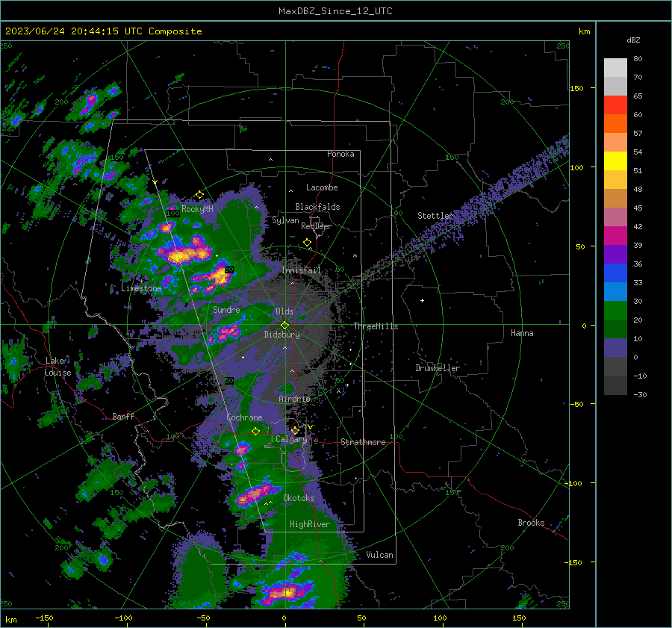This screenshot has height=628, width=672.
Task: Select the Calgary label
Action: (x=291, y=439)
